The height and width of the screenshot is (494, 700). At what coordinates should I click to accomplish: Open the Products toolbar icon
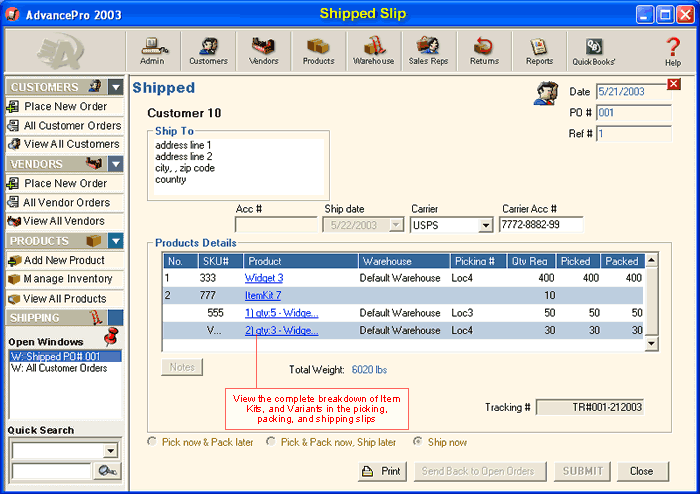[x=318, y=51]
